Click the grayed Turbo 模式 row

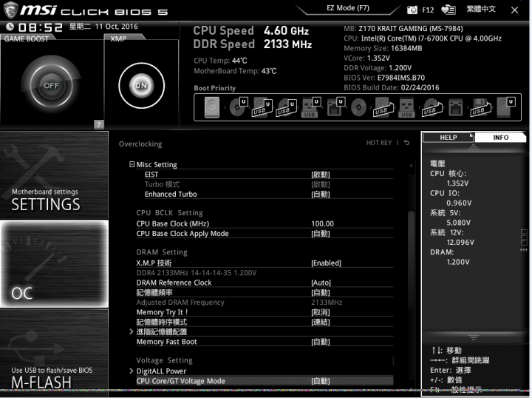click(x=265, y=184)
